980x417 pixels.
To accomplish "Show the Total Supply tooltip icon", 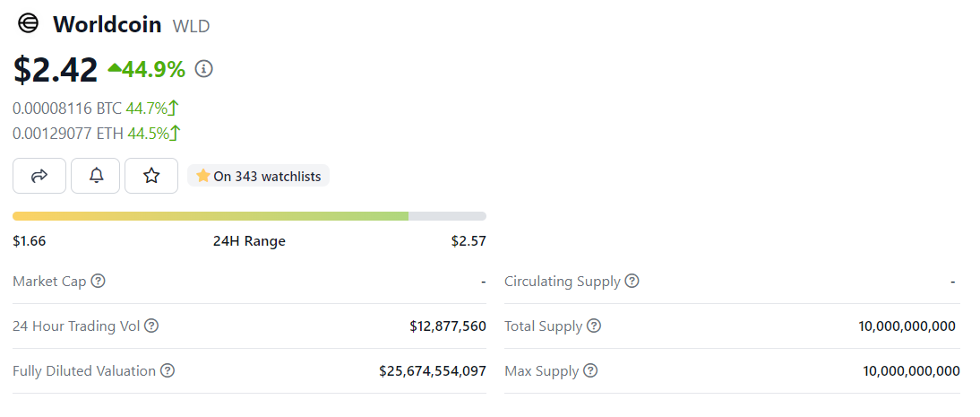I will (x=594, y=326).
